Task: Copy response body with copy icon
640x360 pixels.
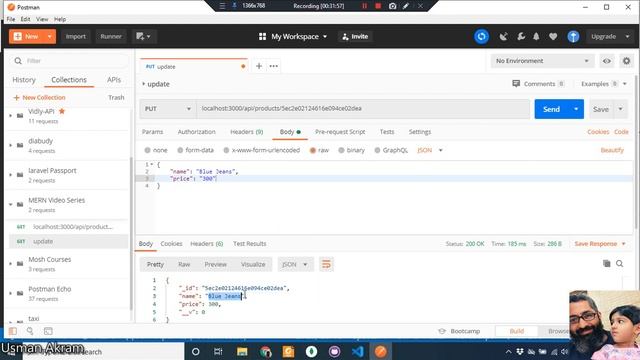Action: (x=607, y=264)
